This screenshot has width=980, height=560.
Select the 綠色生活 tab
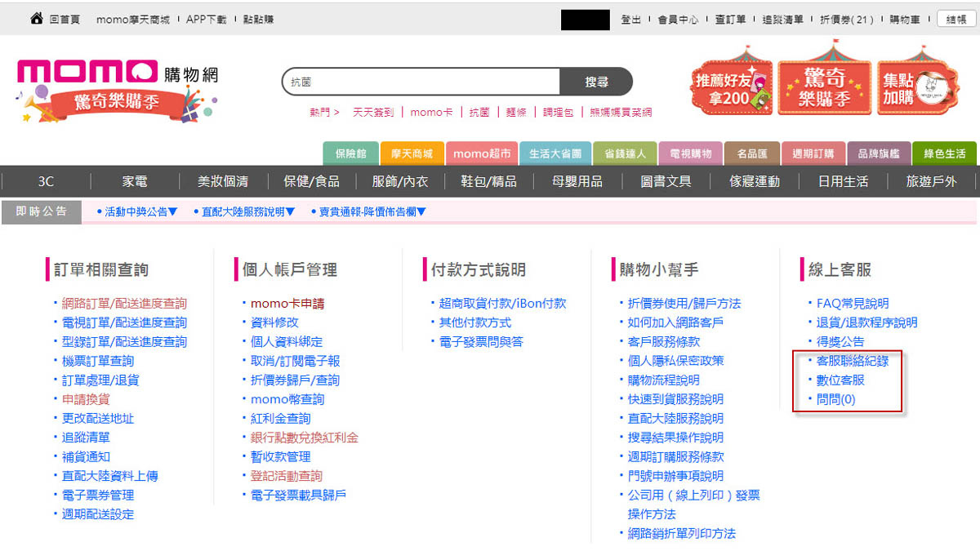[x=945, y=153]
